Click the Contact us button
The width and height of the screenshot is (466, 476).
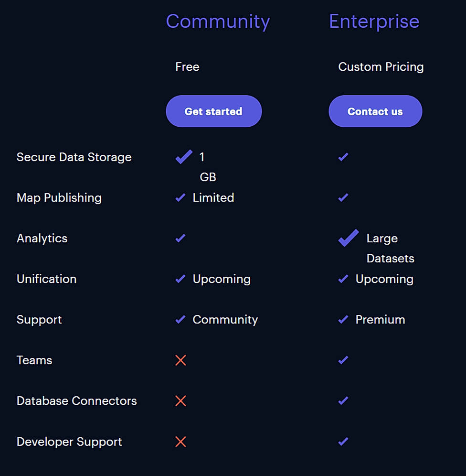click(x=375, y=111)
